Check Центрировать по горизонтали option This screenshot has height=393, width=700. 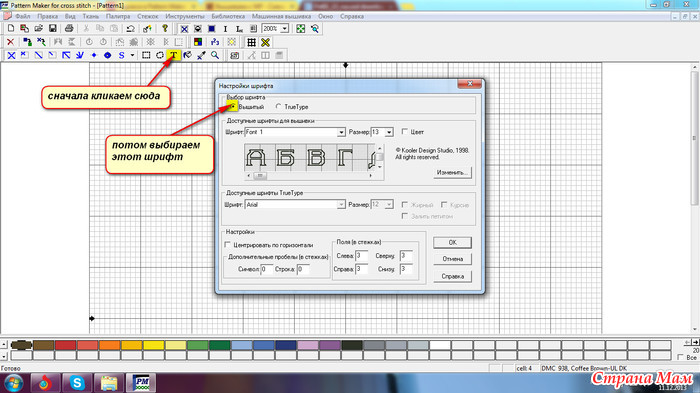click(228, 245)
